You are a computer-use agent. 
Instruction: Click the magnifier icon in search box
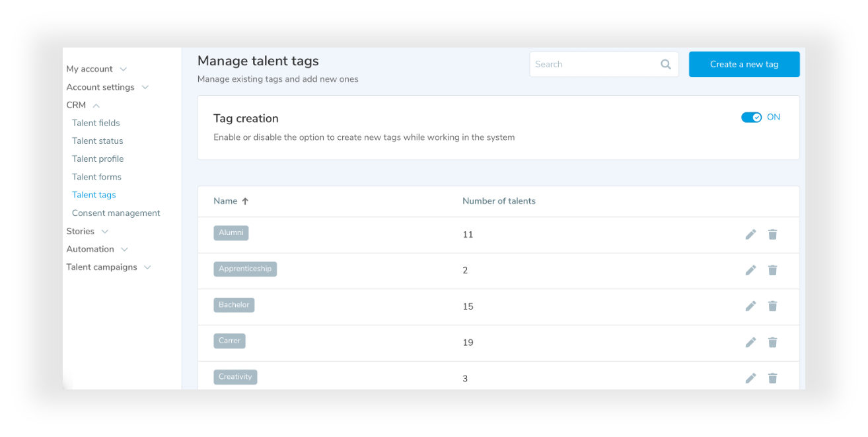point(665,65)
